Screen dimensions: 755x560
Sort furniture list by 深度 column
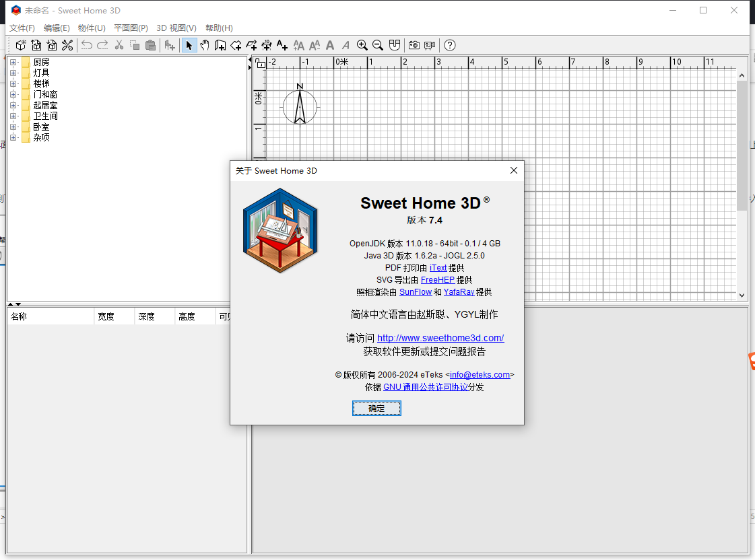coord(154,316)
